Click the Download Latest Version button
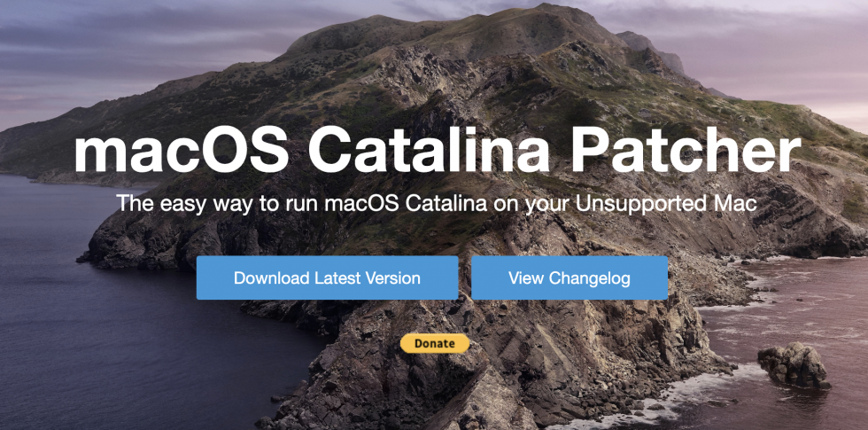 click(327, 278)
